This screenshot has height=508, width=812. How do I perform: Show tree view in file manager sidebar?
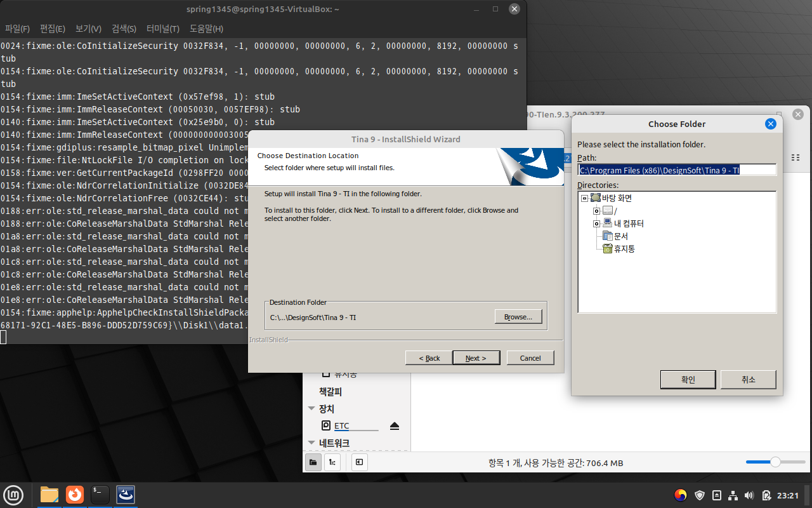click(x=332, y=462)
